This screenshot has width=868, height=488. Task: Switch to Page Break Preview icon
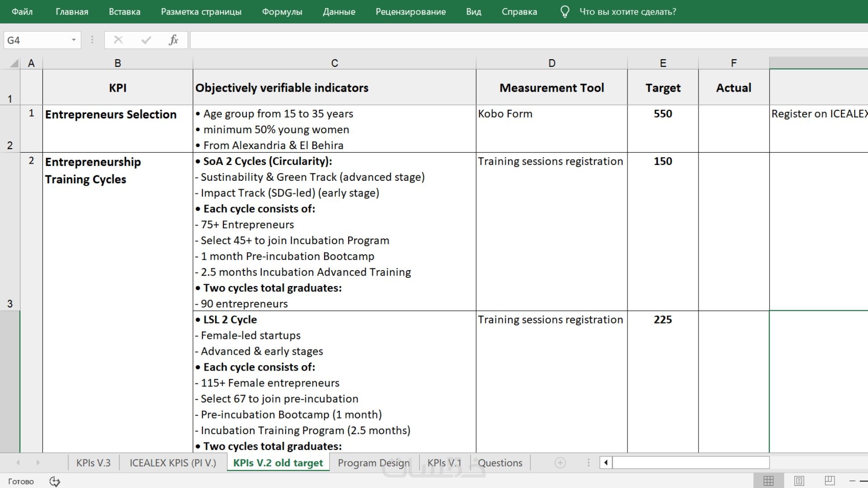830,481
